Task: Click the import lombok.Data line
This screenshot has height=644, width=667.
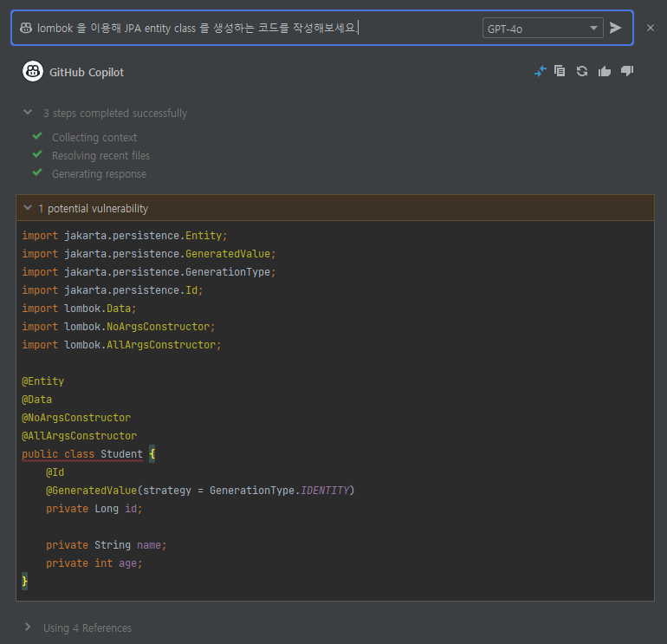Action: (79, 309)
